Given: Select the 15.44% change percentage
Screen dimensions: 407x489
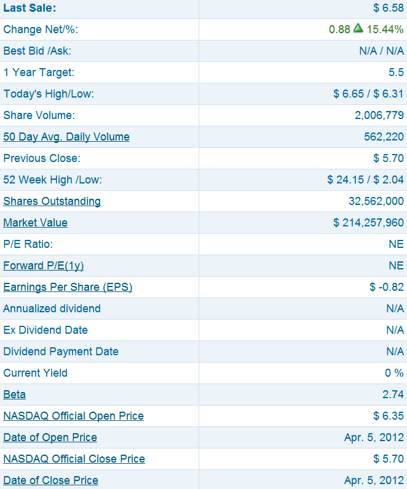Looking at the screenshot, I should point(385,29).
